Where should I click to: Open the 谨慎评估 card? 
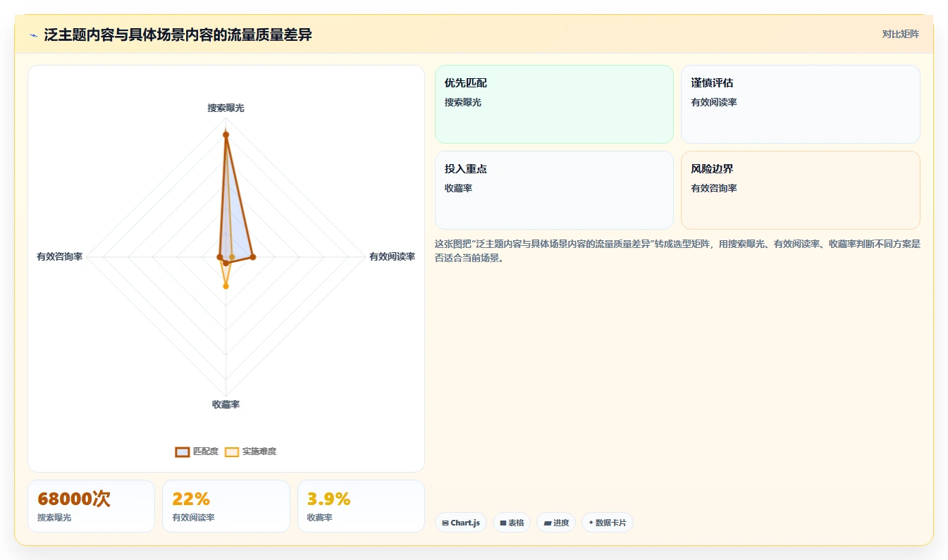pos(801,104)
